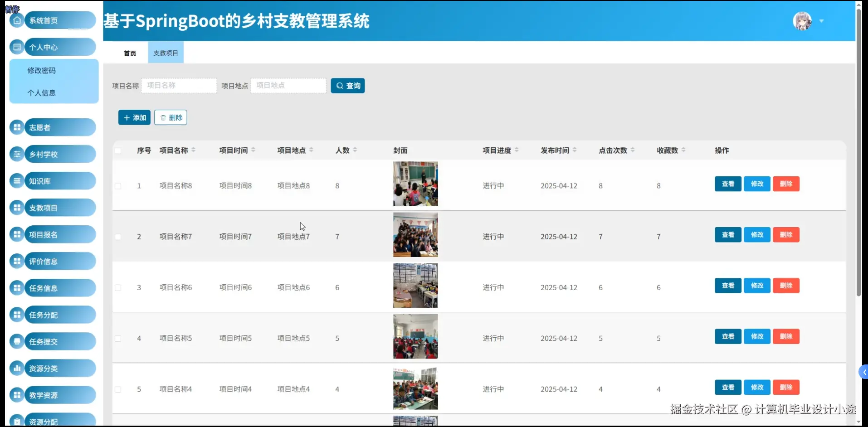Click the icon beside 乡村学校

[x=17, y=154]
